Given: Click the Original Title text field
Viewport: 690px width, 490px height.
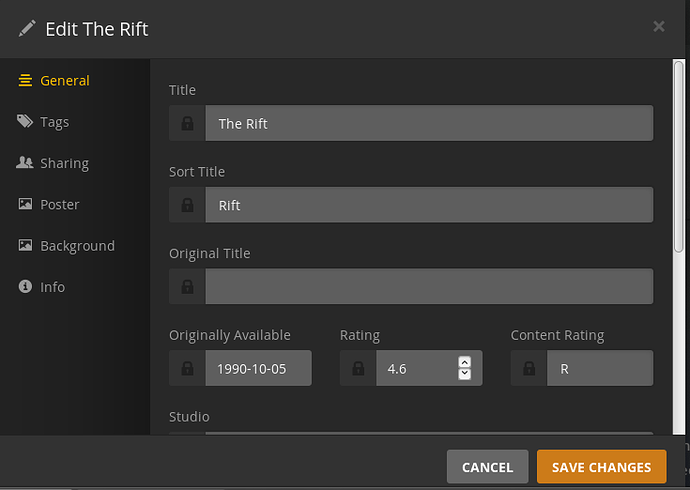Looking at the screenshot, I should tap(428, 287).
